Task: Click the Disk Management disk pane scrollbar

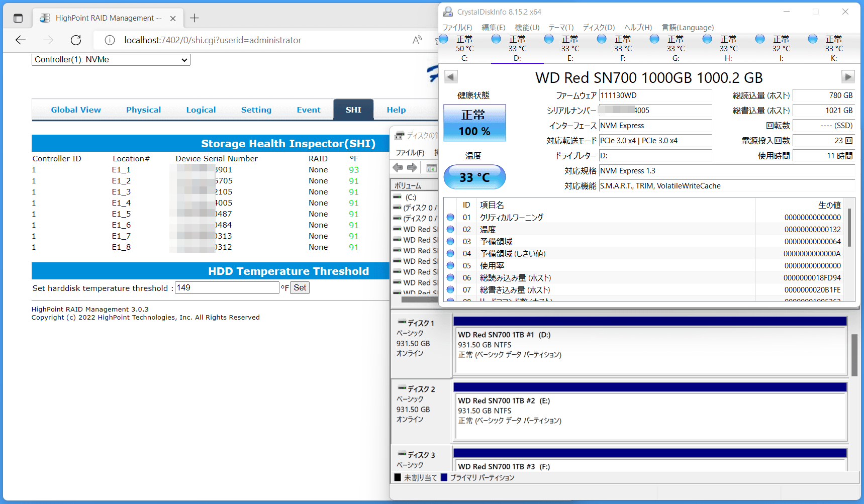Action: 854,355
